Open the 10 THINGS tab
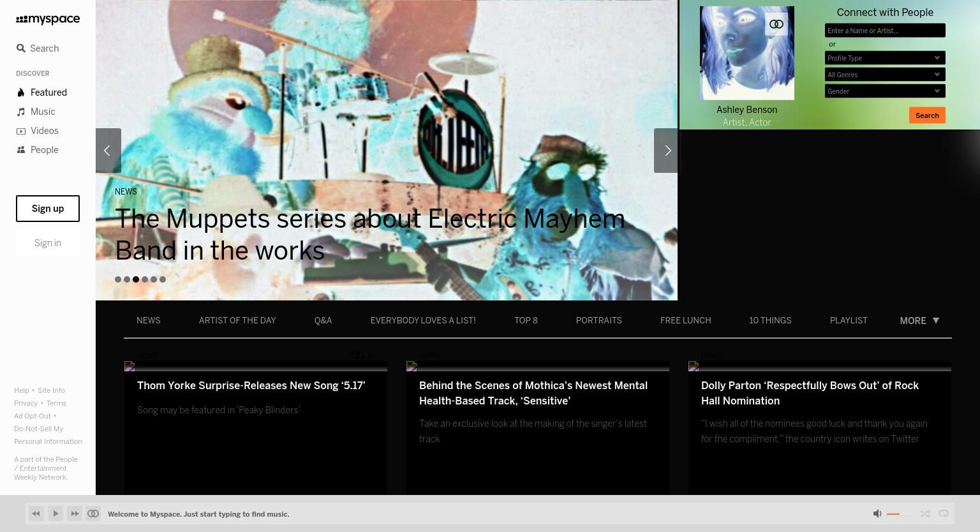The width and height of the screenshot is (980, 532). click(x=770, y=321)
